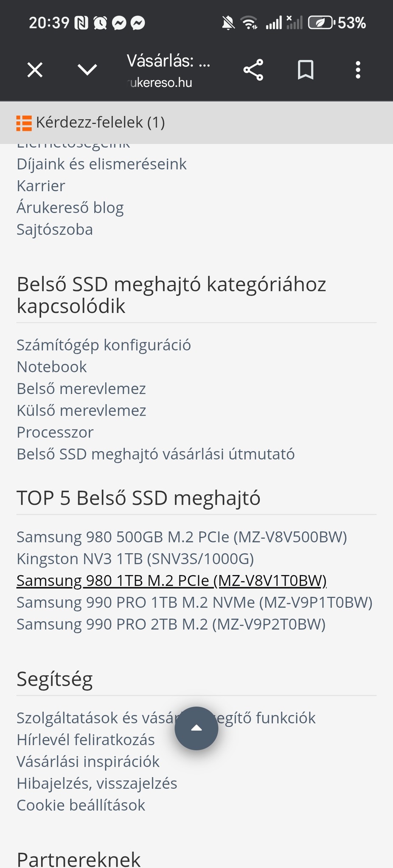This screenshot has width=393, height=868.
Task: Close the browser custom tab
Action: coord(35,70)
